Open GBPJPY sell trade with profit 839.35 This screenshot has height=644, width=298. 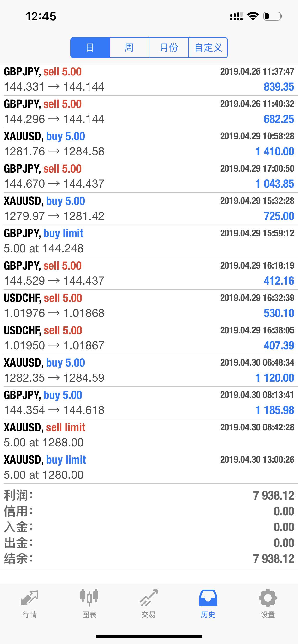pos(149,79)
